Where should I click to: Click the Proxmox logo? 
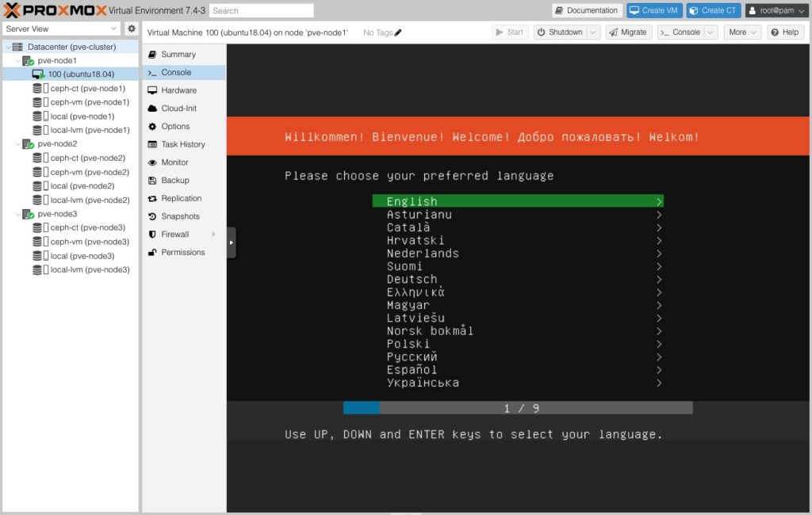click(55, 10)
